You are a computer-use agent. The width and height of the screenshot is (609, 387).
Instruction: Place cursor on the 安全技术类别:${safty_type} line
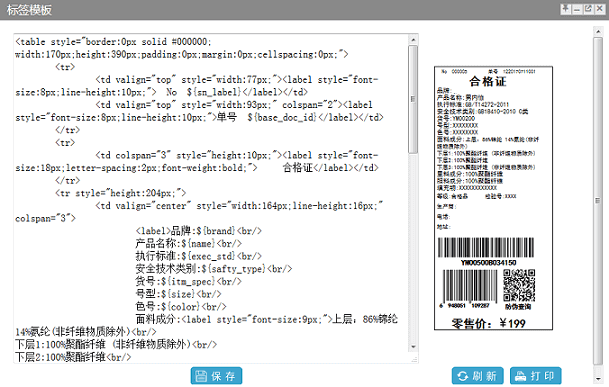click(x=214, y=268)
